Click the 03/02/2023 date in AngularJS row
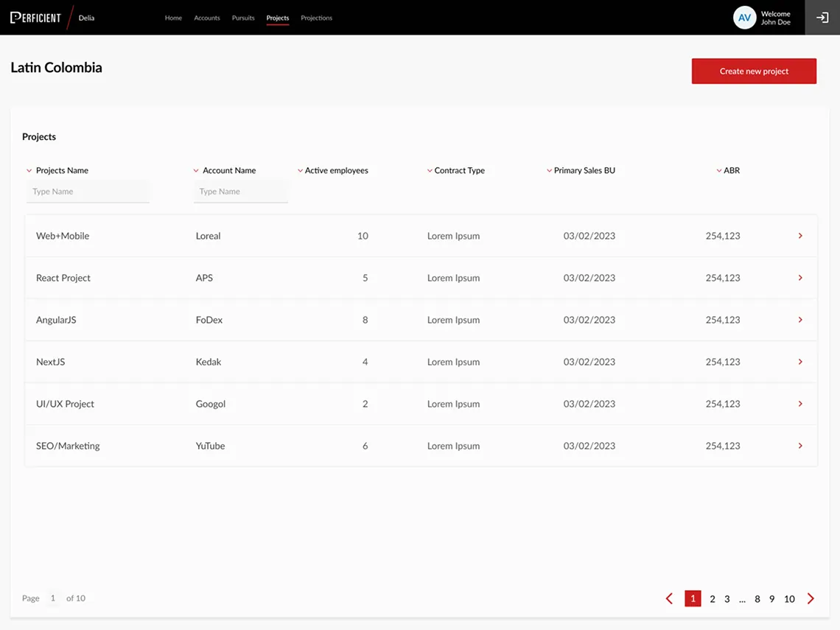Image resolution: width=840 pixels, height=630 pixels. (589, 320)
